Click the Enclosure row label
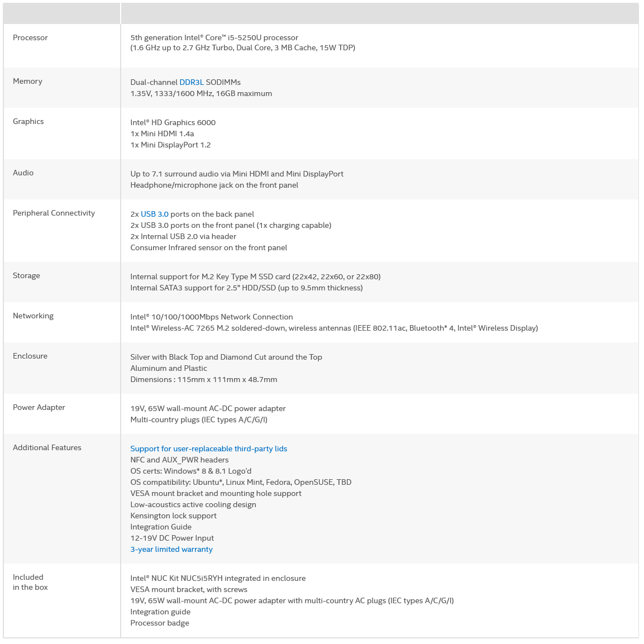 coord(30,356)
